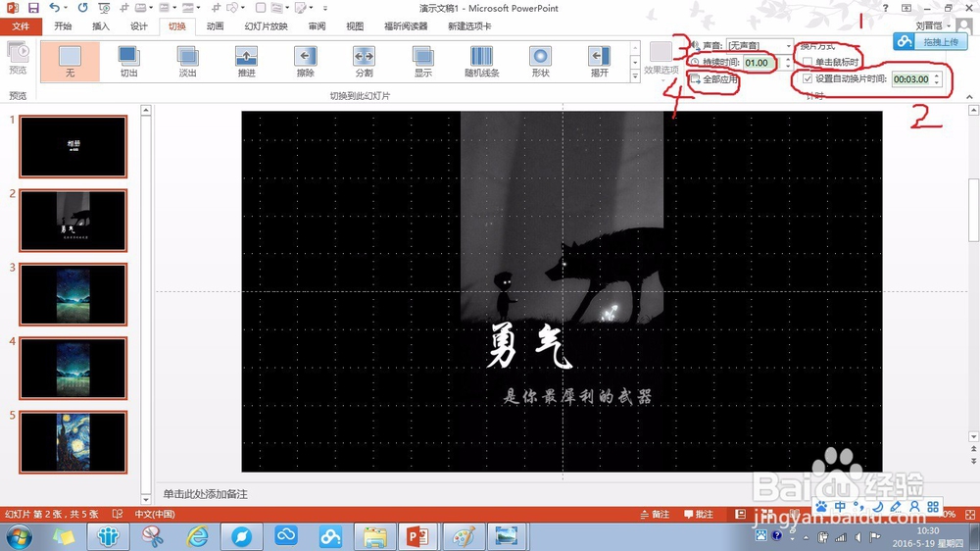Image resolution: width=980 pixels, height=551 pixels.
Task: Click the 拖拽上传 upload button
Action: tap(930, 42)
